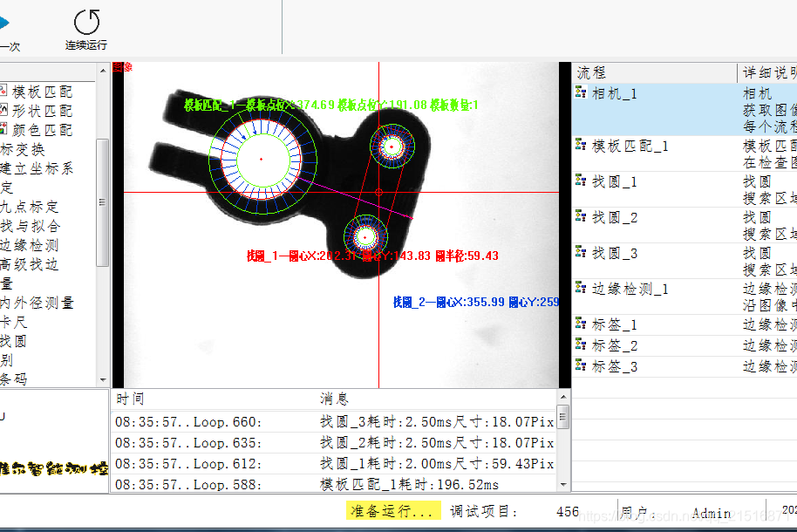This screenshot has width=797, height=532.
Task: Click the 颜色匹配 tool icon
Action: click(3, 129)
